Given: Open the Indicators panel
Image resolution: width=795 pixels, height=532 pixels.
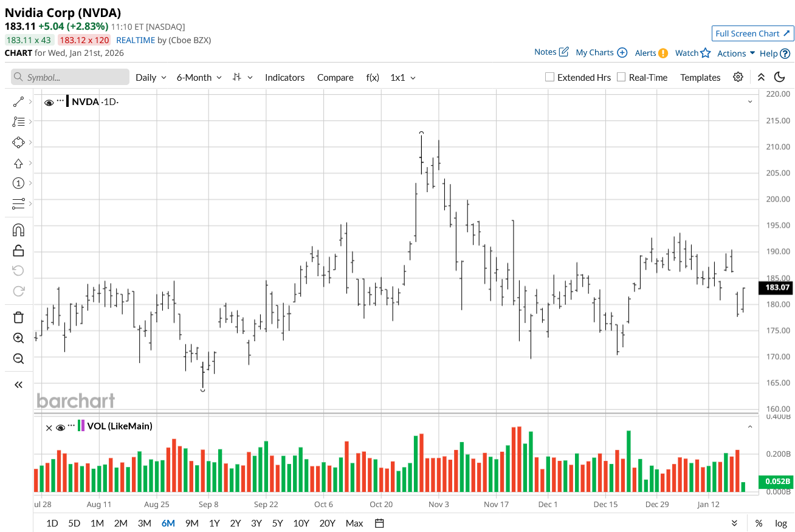Looking at the screenshot, I should click(284, 77).
